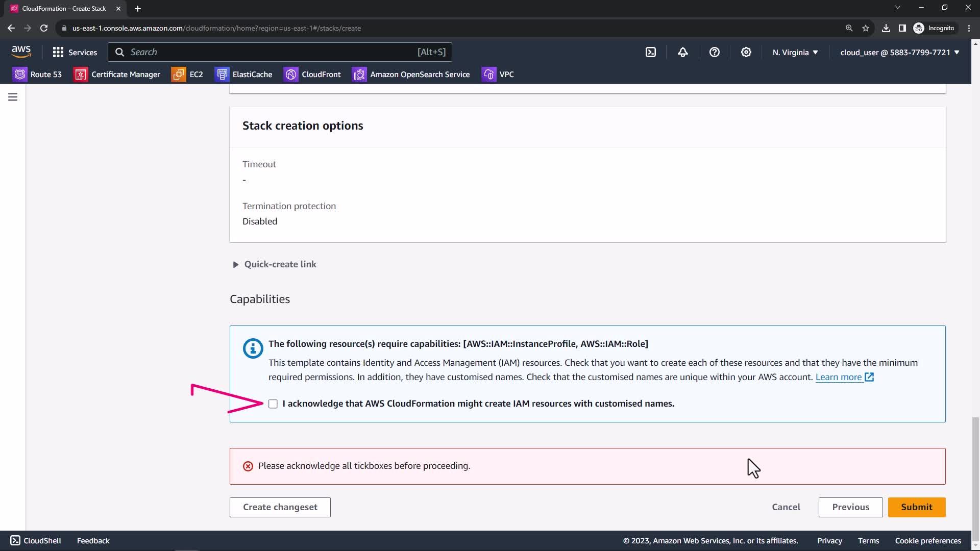Focus the AWS search input field
Image resolution: width=980 pixels, height=551 pixels.
coord(271,52)
